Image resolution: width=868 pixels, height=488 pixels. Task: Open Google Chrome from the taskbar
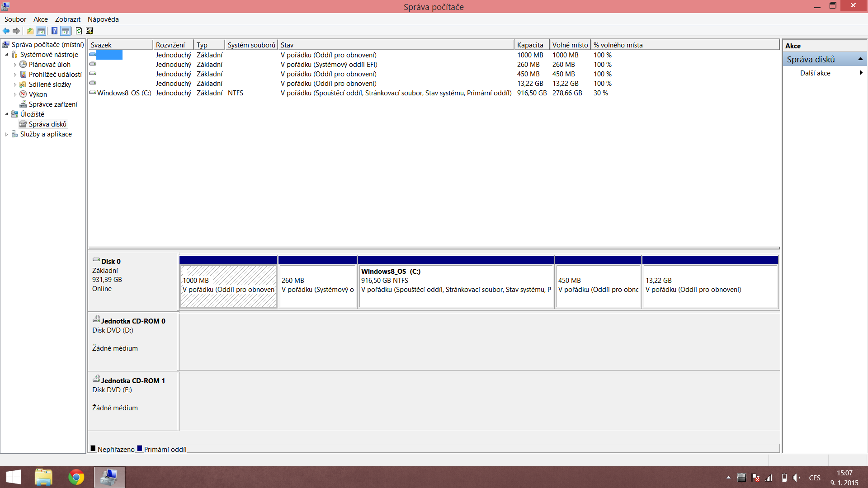(76, 477)
